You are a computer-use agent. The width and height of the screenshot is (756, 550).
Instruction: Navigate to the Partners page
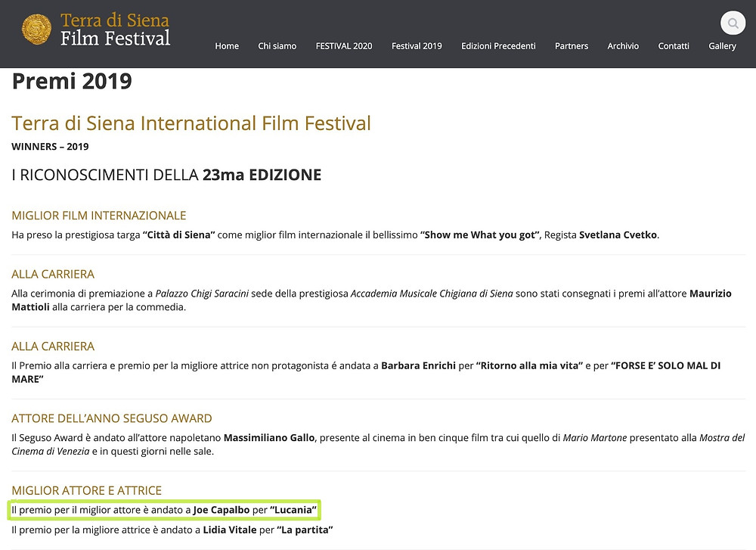[x=572, y=46]
